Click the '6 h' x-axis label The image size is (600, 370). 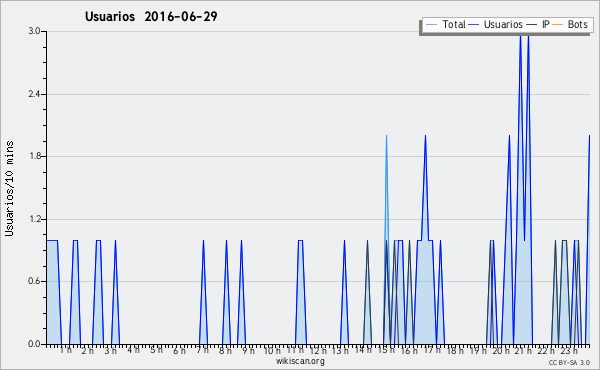(x=179, y=350)
